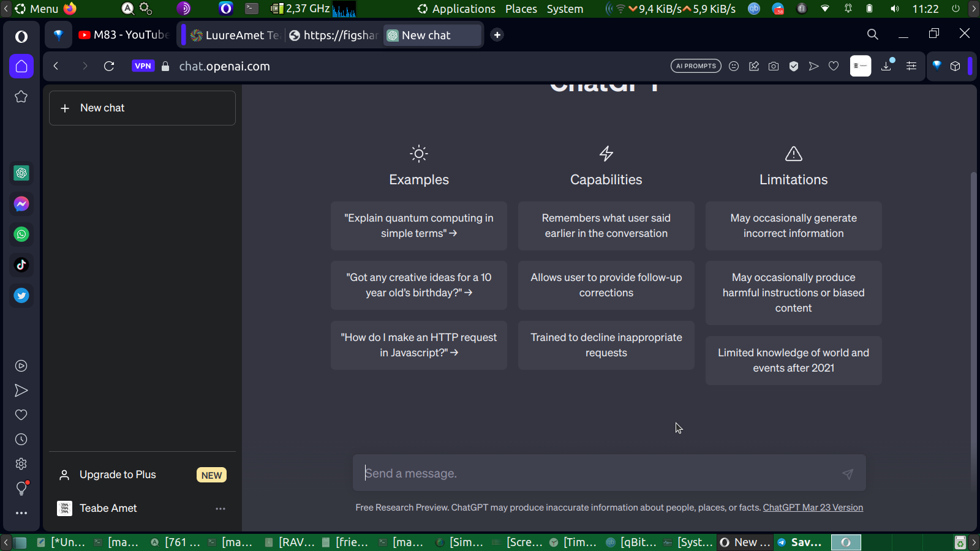Image resolution: width=980 pixels, height=551 pixels.
Task: Open Messenger from the Opera sidebar
Action: pyautogui.click(x=21, y=204)
